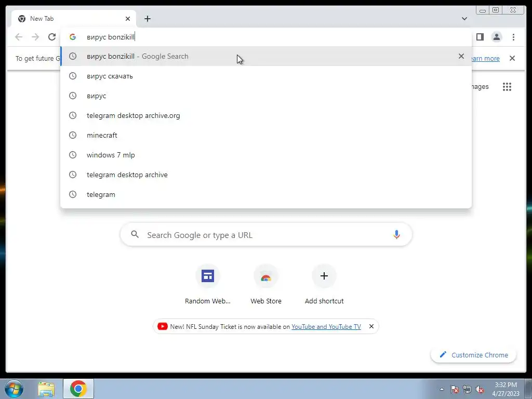Open the profile avatar menu
Screen dimensions: 532x399
coord(496,37)
